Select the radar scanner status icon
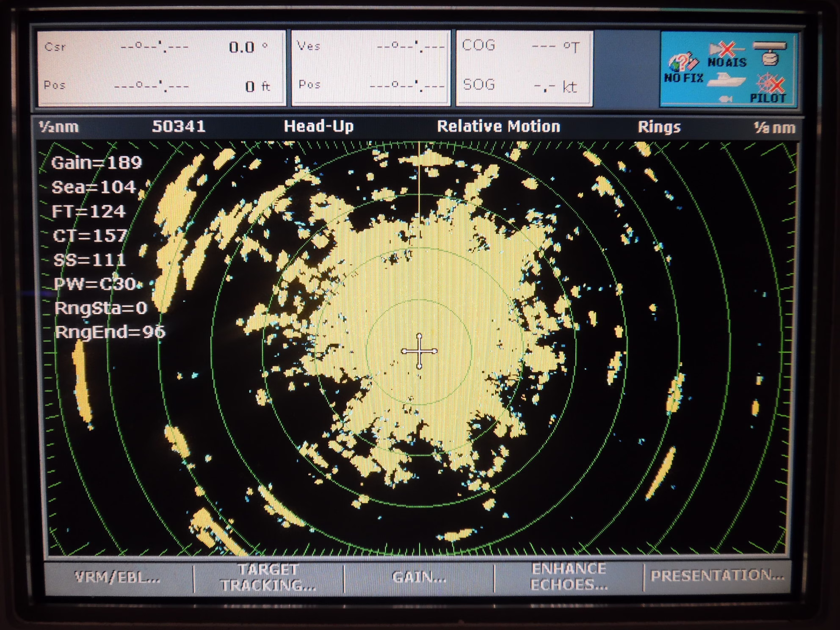Screen dimensions: 840x630 point(770,53)
